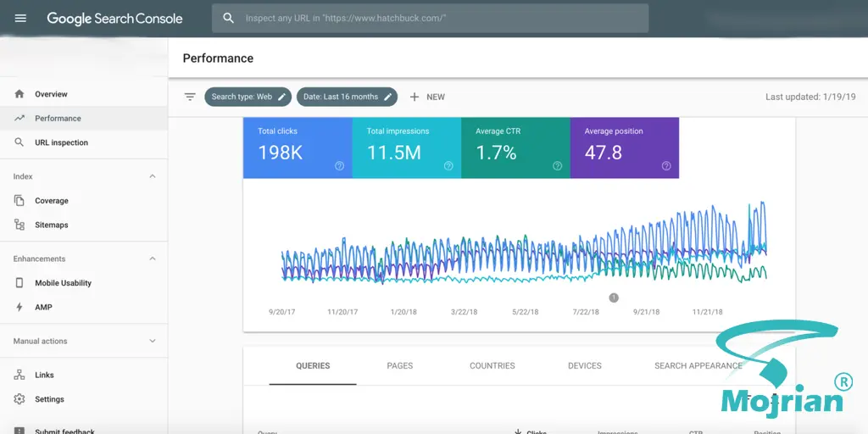Click the Sitemaps tree icon
The image size is (868, 434).
(x=19, y=225)
